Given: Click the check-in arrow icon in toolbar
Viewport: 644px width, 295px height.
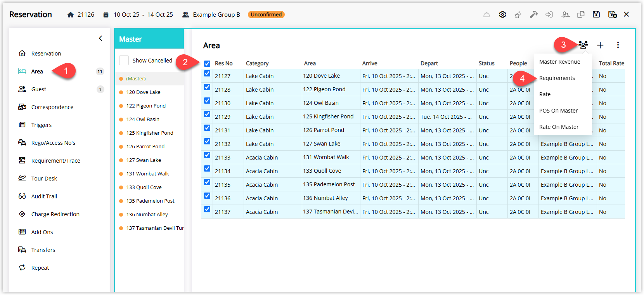Looking at the screenshot, I should [549, 14].
